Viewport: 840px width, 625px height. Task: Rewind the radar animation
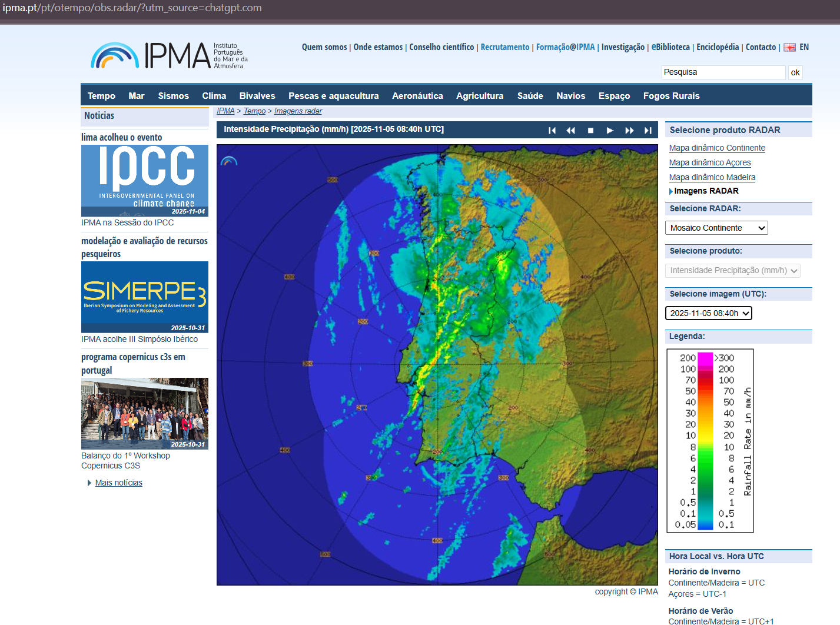point(570,130)
